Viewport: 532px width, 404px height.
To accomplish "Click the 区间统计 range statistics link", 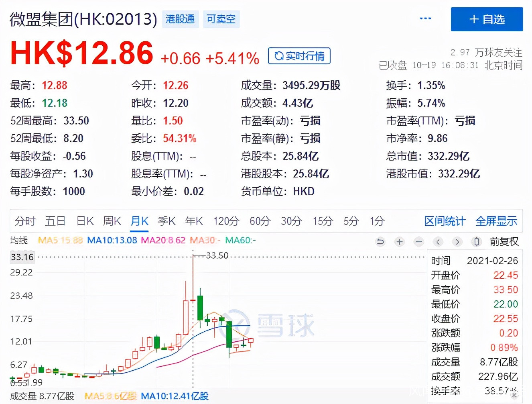I will (x=445, y=221).
